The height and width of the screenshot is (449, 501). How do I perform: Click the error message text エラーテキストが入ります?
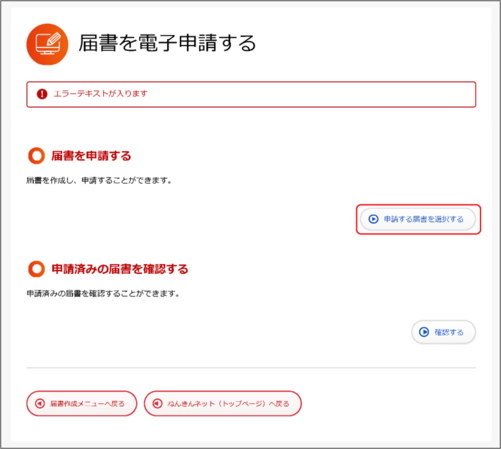(100, 94)
